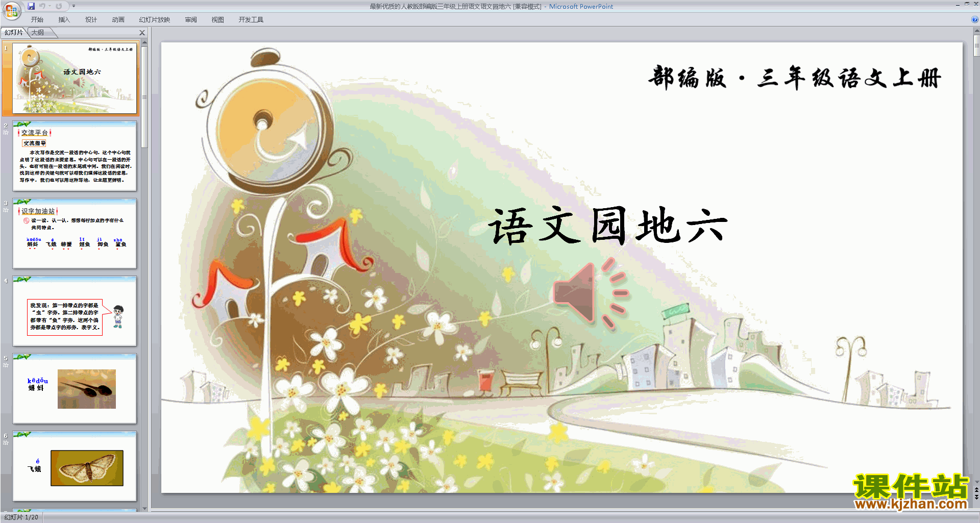Open the 幻灯片放映 ribbon tab
980x523 pixels.
(x=155, y=20)
